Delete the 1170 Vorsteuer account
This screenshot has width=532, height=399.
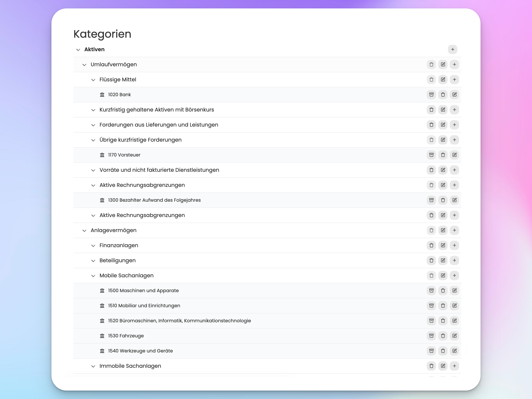coord(443,155)
